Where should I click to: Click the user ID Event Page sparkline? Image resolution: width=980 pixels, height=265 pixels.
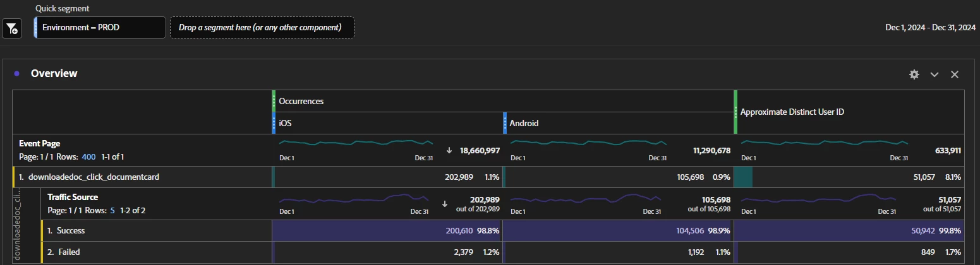824,143
